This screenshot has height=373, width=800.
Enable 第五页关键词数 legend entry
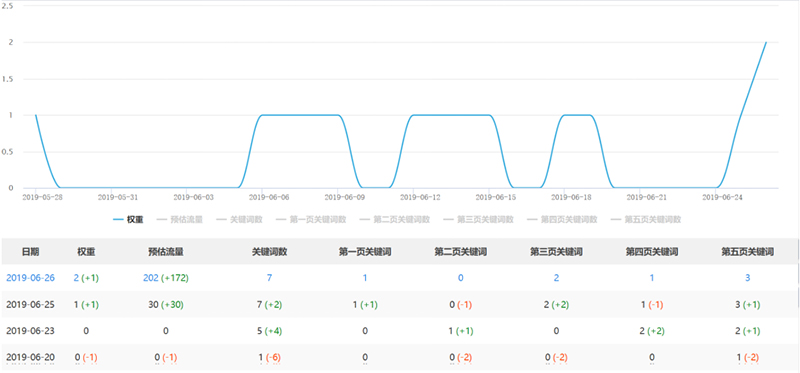point(645,219)
